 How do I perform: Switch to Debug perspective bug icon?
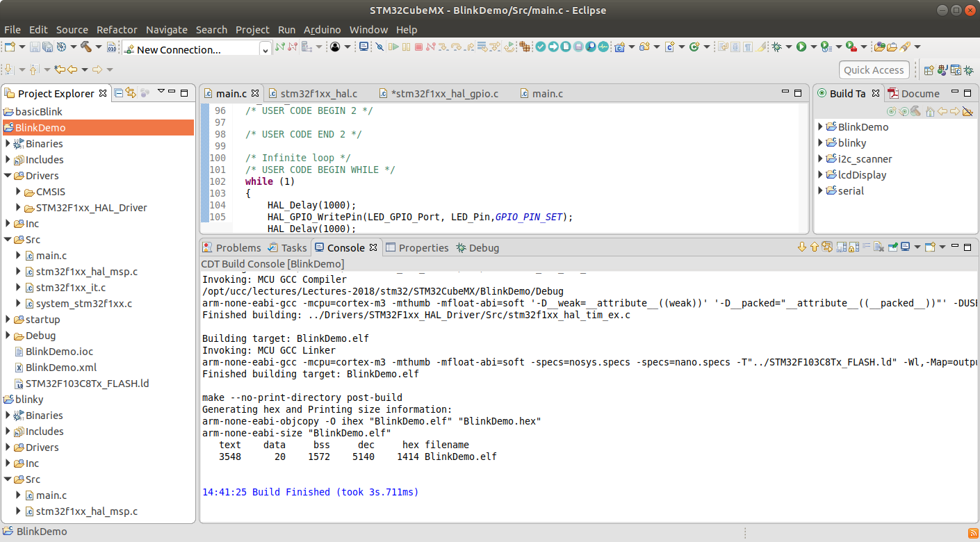point(968,69)
